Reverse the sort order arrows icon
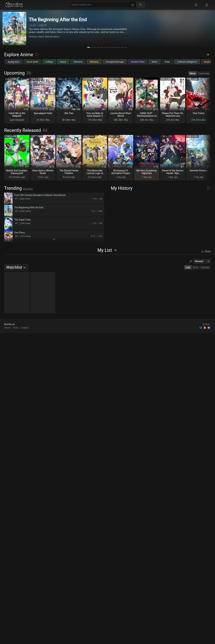This screenshot has height=644, width=215. 191,261
